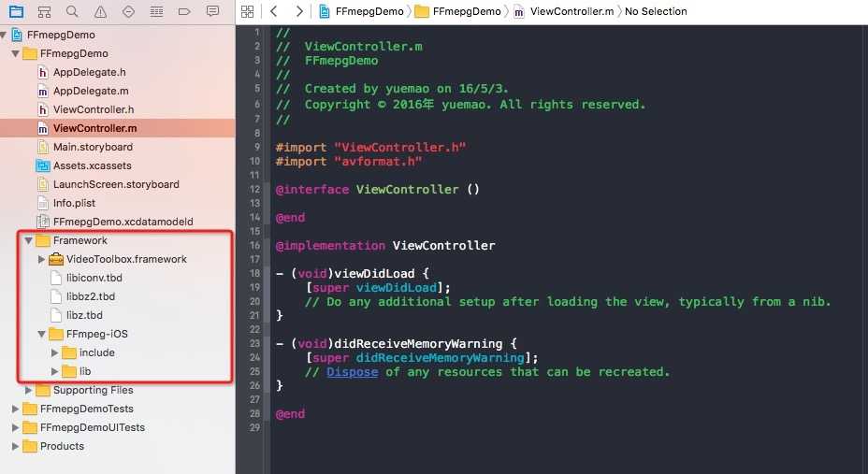The width and height of the screenshot is (868, 474).
Task: Select the VideoToolbox.framework toolbox icon
Action: point(56,259)
